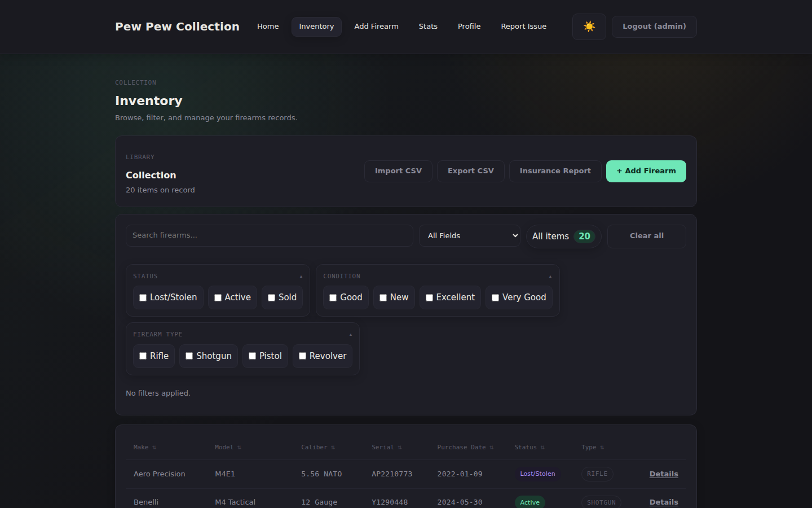Check the Sold status filter

[271, 297]
